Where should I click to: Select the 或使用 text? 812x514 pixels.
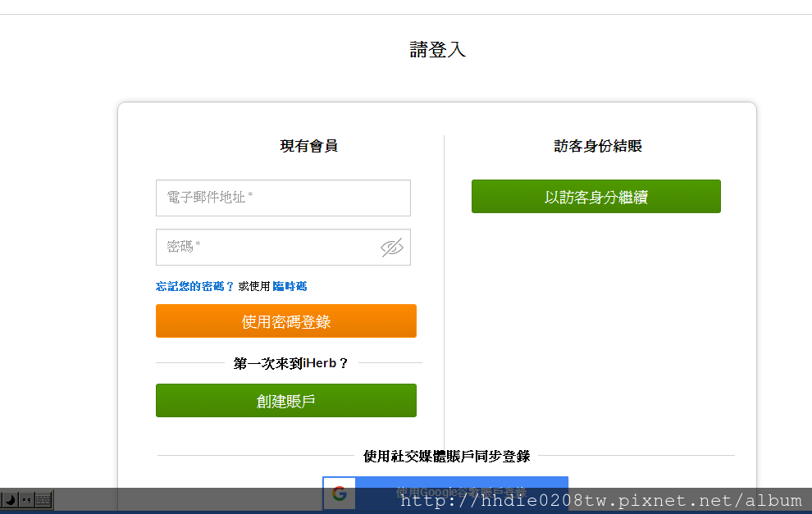[254, 286]
